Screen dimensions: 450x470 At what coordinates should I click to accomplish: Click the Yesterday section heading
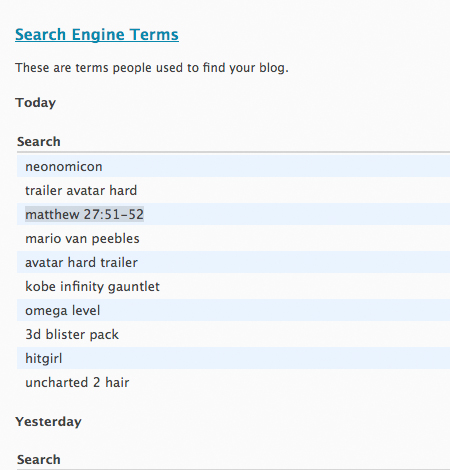48,422
